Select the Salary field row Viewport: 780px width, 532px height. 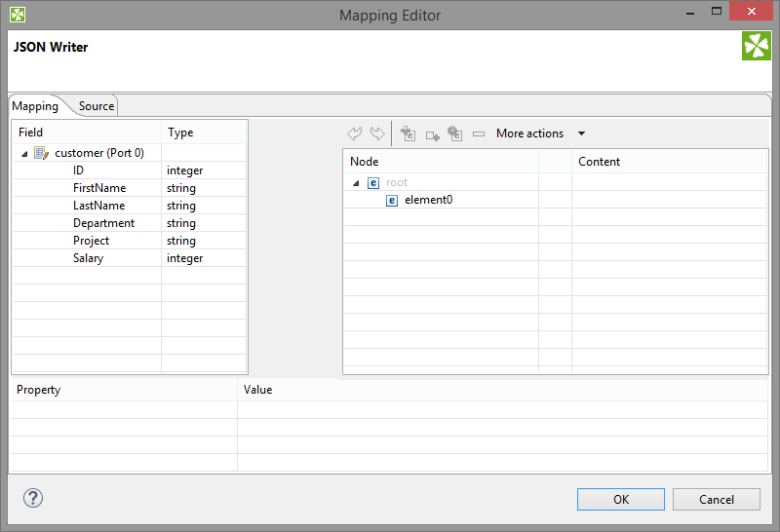[88, 258]
